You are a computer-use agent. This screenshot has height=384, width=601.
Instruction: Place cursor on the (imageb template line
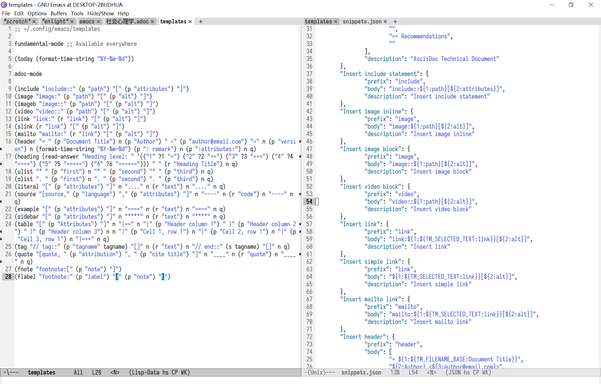coord(86,104)
